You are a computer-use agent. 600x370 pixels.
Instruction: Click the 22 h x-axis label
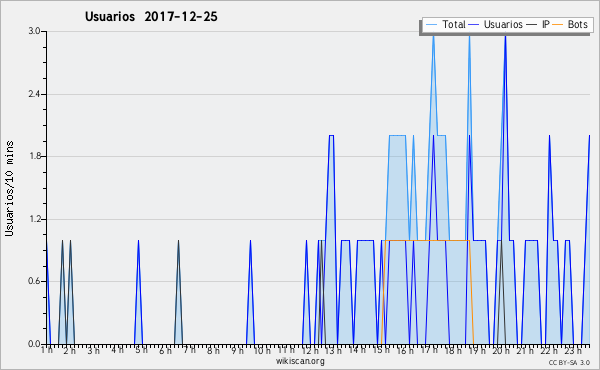click(x=549, y=350)
